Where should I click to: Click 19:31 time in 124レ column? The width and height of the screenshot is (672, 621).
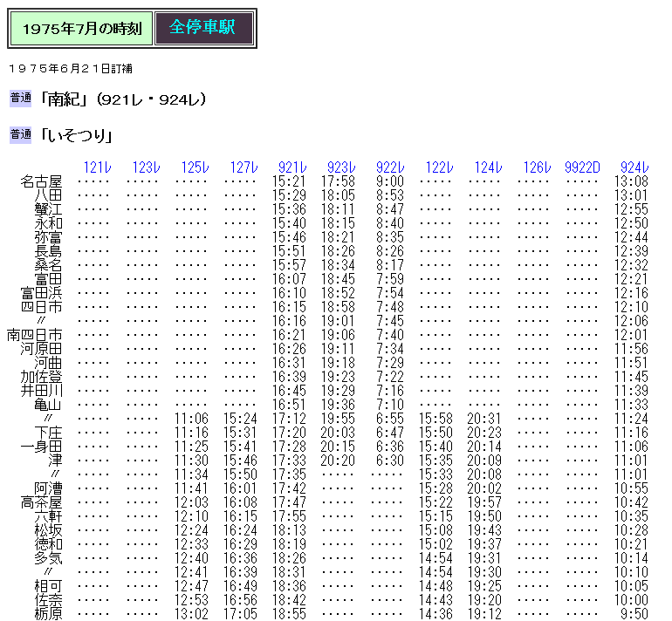click(484, 558)
